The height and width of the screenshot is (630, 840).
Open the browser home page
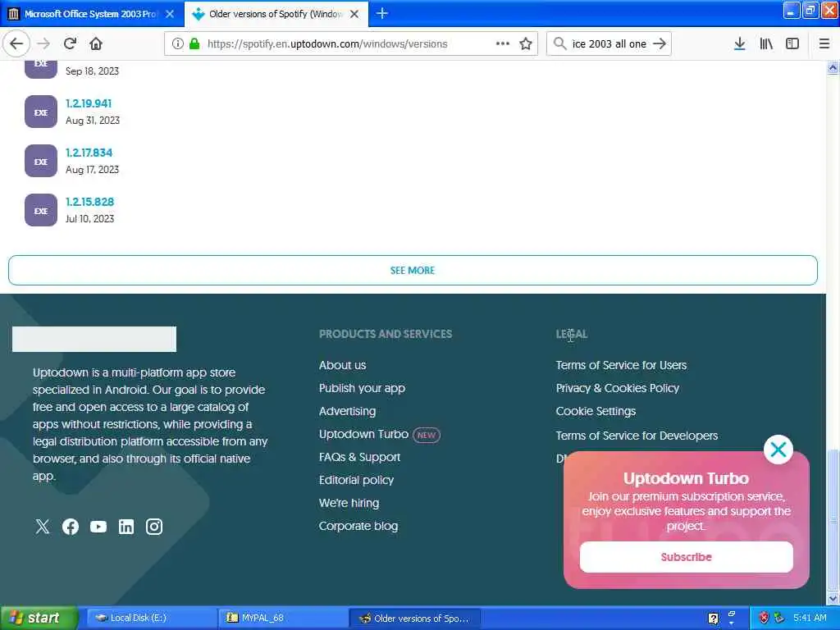click(x=96, y=43)
